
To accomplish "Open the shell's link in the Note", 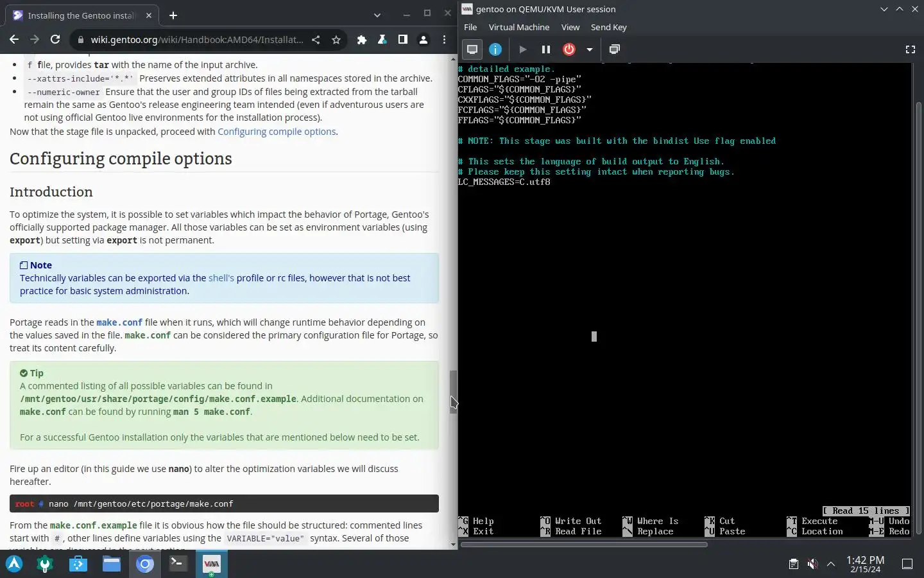I will click(221, 277).
